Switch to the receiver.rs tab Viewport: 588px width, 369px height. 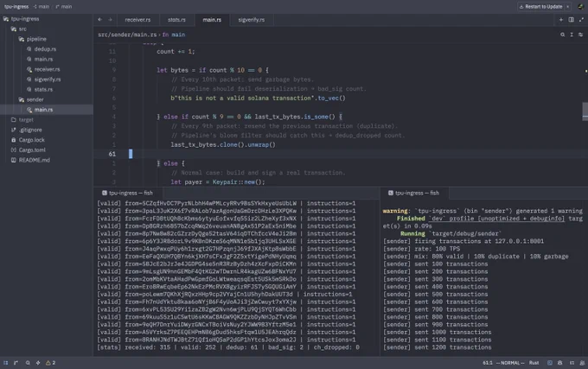click(137, 20)
